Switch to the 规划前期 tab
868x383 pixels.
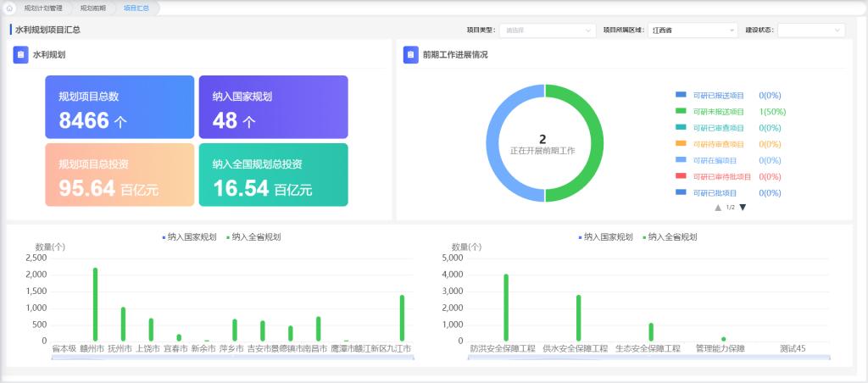(x=92, y=8)
